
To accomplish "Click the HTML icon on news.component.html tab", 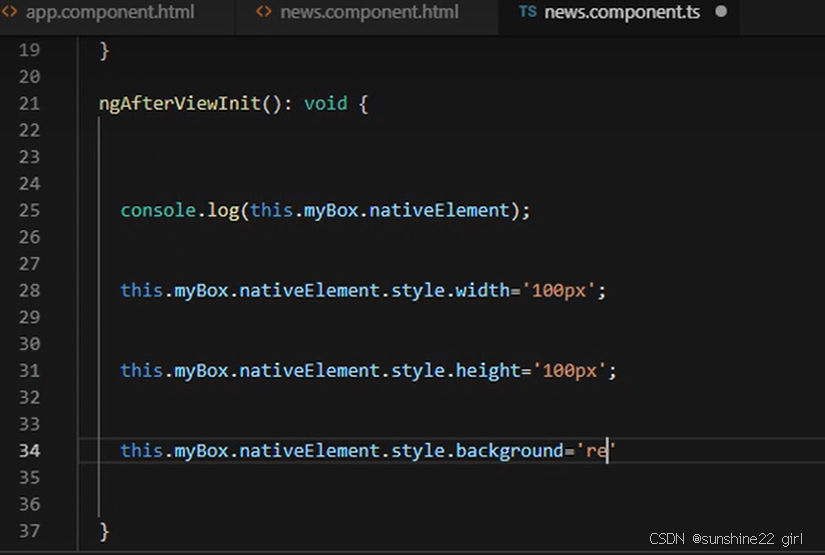I will click(264, 12).
